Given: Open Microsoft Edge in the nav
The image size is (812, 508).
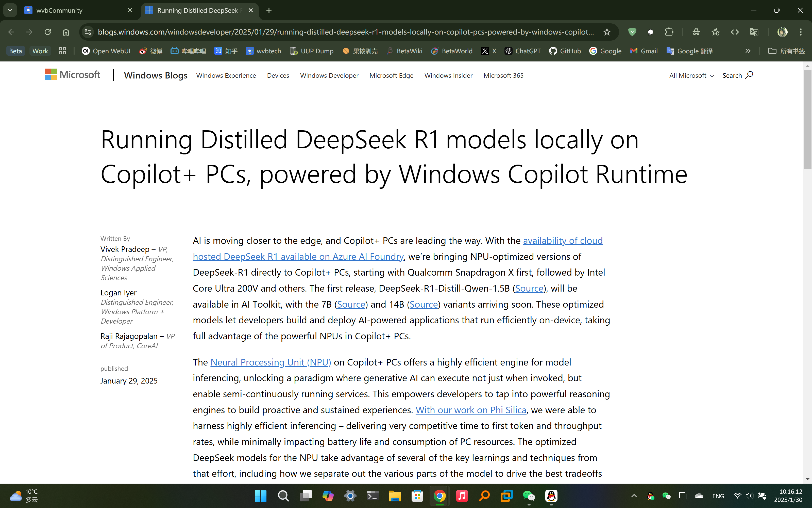Looking at the screenshot, I should pyautogui.click(x=391, y=76).
